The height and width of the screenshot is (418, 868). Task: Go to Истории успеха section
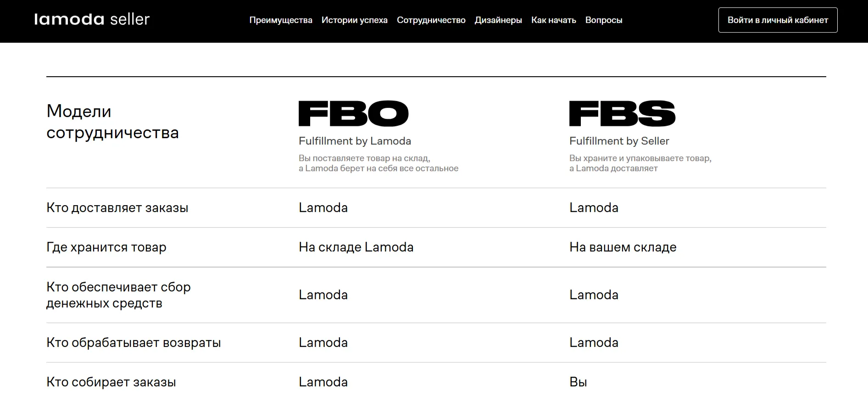(x=354, y=20)
